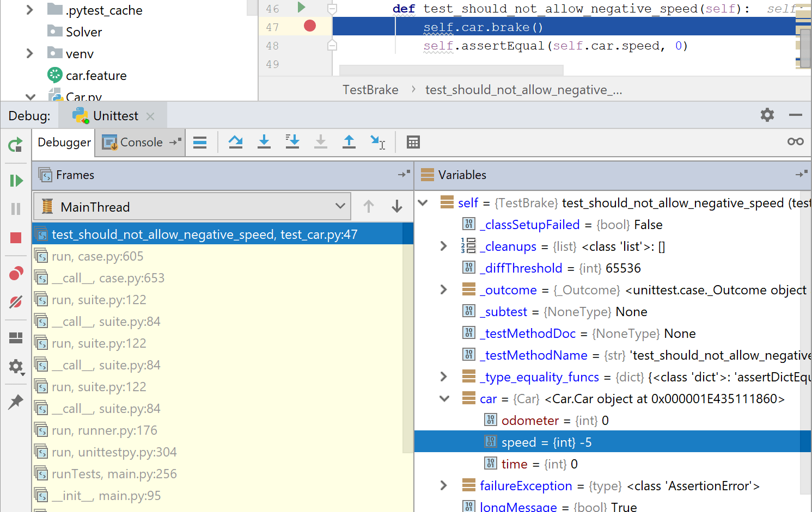Open TestBrake via the editor breadcrumb
Viewport: 812px width, 512px height.
click(370, 90)
